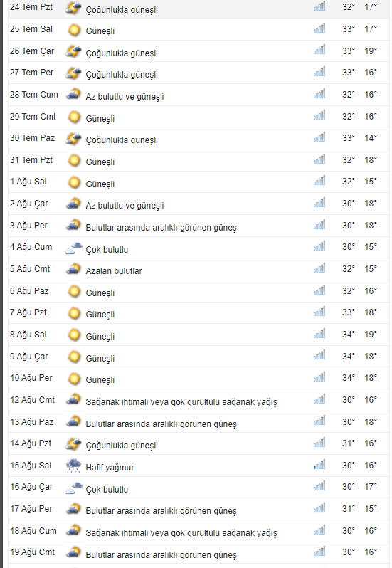392x568 pixels.
Task: Click the weather icon for 12 Ağu Cmt
Action: point(73,400)
